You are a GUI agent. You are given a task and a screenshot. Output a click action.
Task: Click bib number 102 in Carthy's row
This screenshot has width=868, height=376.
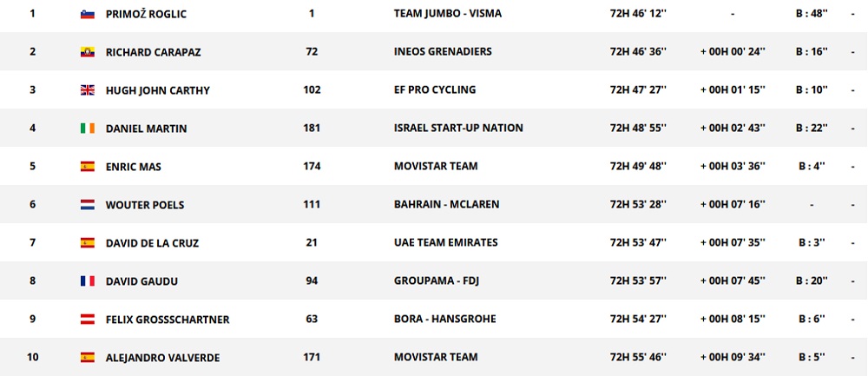pyautogui.click(x=312, y=90)
